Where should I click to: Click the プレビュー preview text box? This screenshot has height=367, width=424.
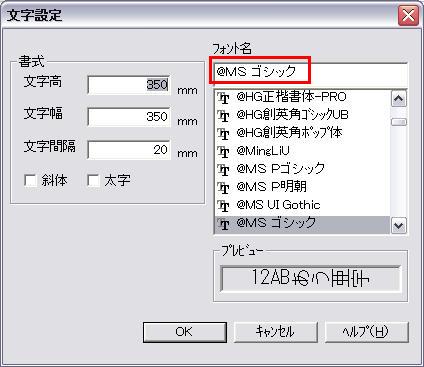[x=310, y=278]
